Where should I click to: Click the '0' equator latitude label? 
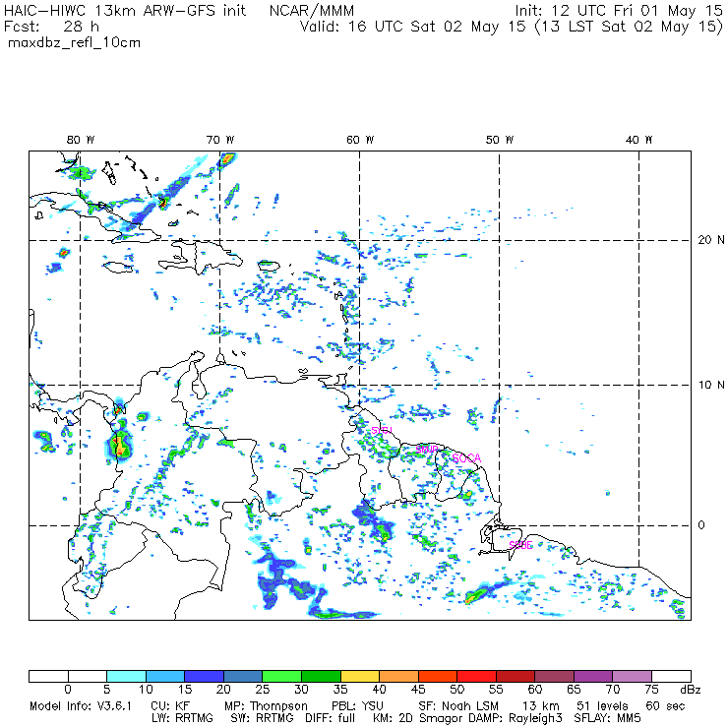(701, 525)
